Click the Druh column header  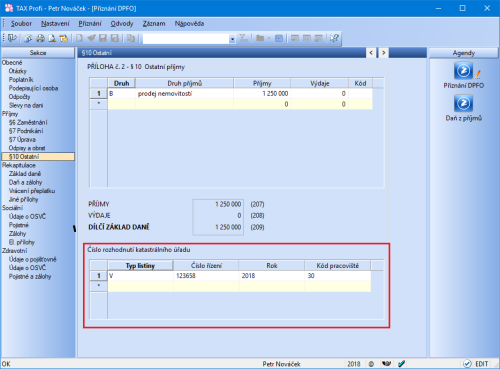122,83
